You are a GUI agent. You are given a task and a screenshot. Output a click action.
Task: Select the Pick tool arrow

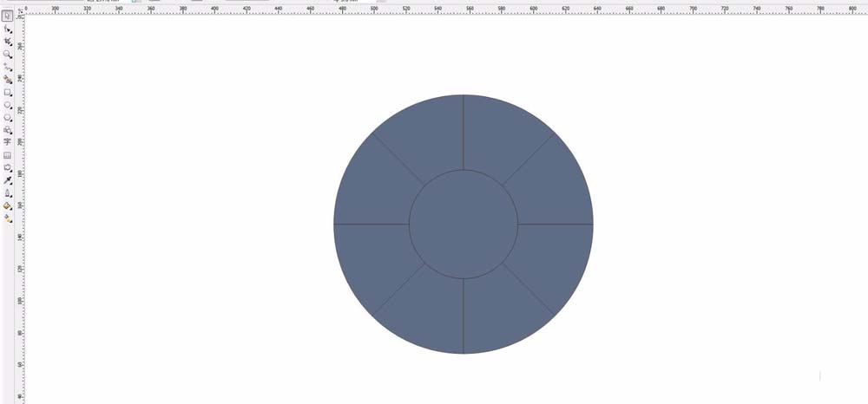pos(8,16)
